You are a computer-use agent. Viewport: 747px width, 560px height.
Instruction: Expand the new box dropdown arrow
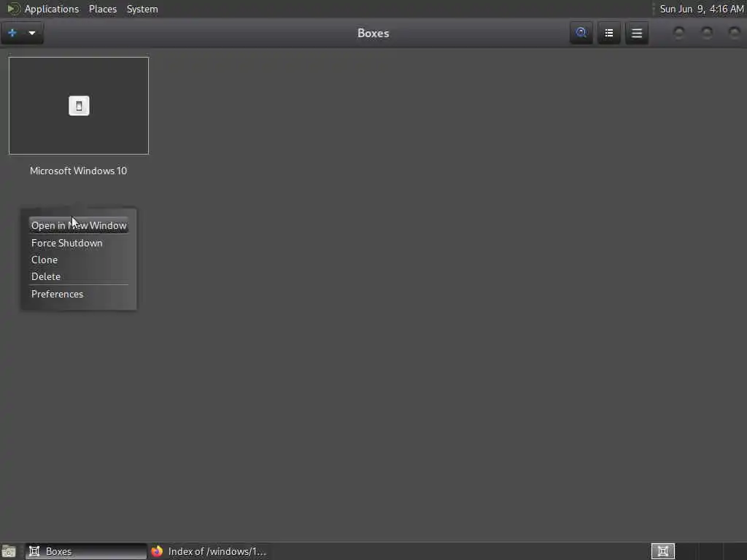(x=32, y=33)
